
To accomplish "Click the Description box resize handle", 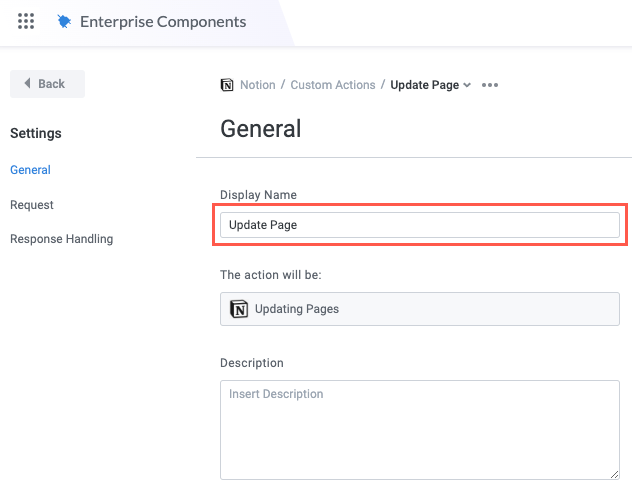I will (x=614, y=473).
